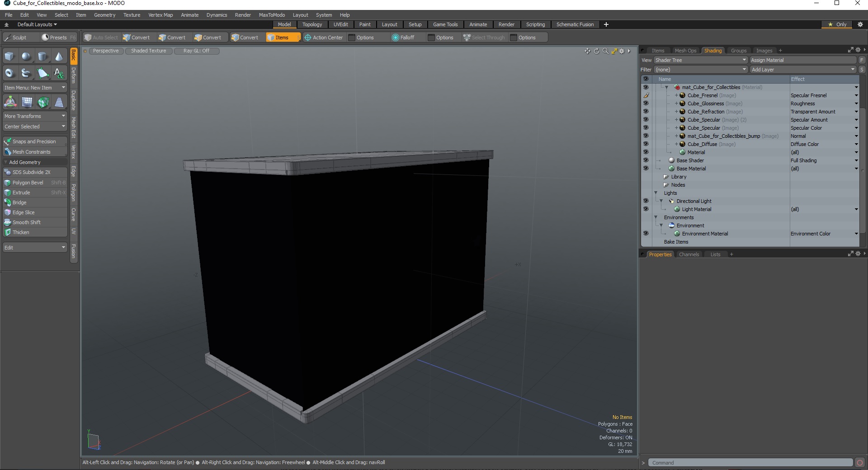Viewport: 868px width, 470px height.
Task: Click the viewport pan arrows icon
Action: coord(587,51)
